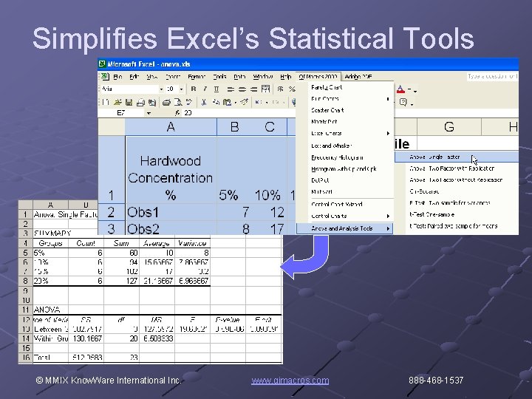Click the Obs1 cell
The width and height of the screenshot is (532, 399).
(171, 212)
